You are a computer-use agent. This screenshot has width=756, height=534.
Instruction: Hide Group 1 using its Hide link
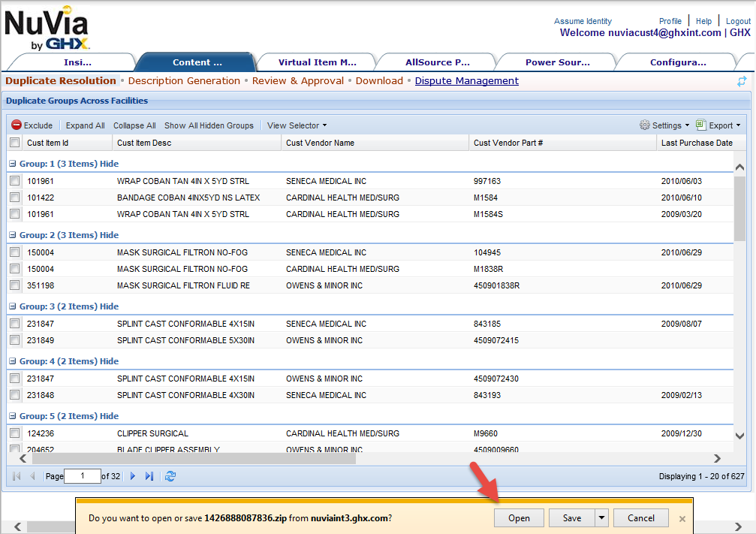click(x=109, y=164)
